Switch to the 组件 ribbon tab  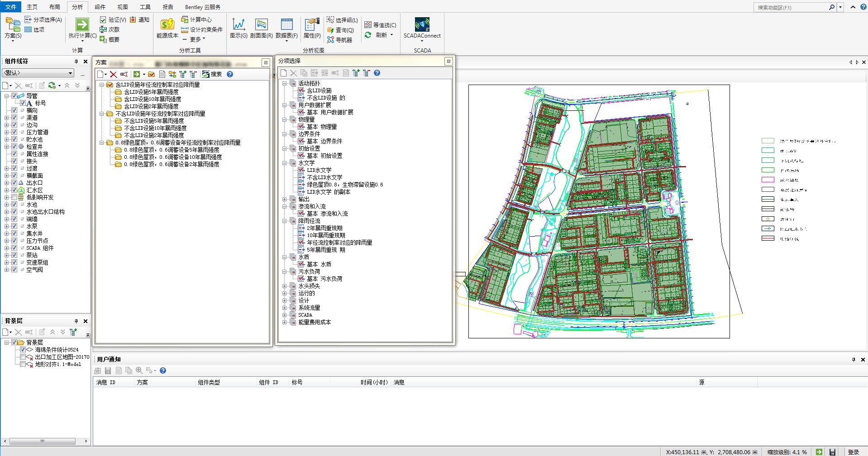(x=100, y=7)
